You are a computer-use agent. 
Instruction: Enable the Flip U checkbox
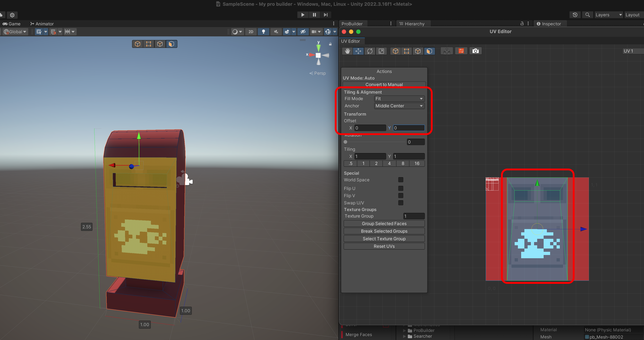pos(400,188)
